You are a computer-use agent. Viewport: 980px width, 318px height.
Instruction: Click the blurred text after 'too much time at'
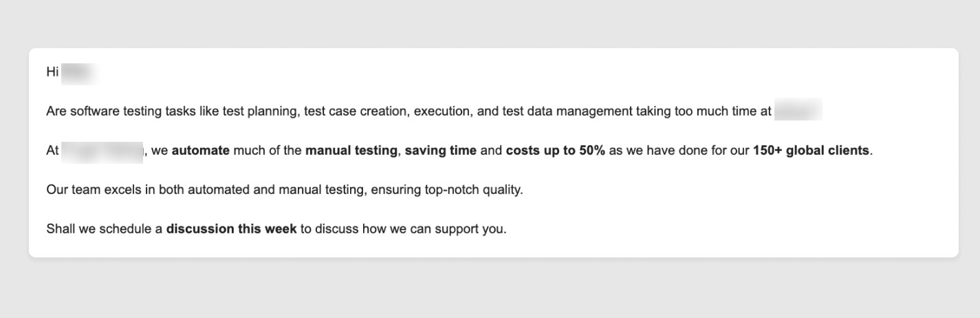[798, 111]
